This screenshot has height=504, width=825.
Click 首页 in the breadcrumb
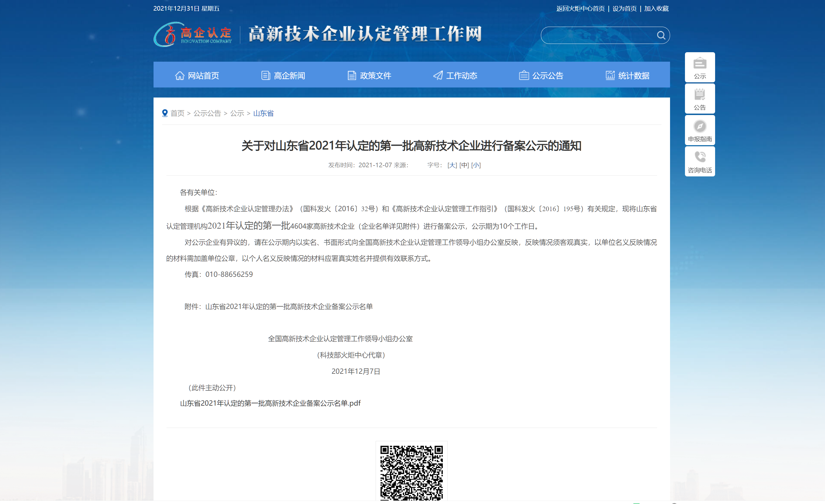(177, 114)
